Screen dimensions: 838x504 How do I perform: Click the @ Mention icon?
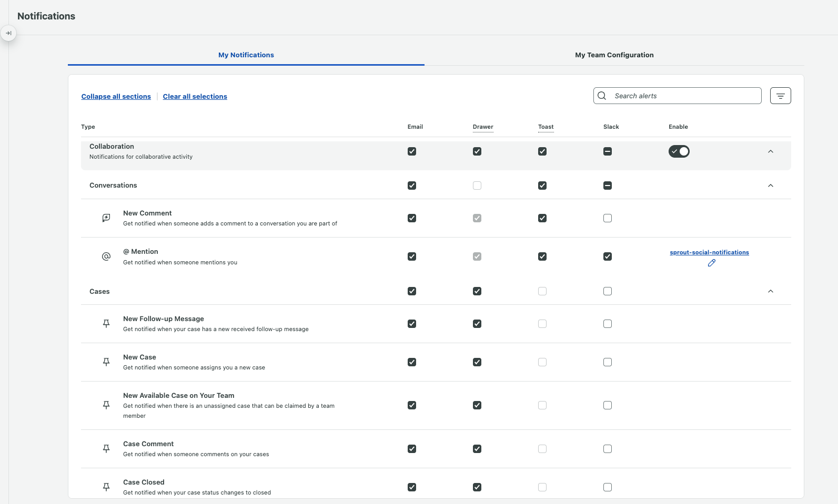(x=106, y=256)
